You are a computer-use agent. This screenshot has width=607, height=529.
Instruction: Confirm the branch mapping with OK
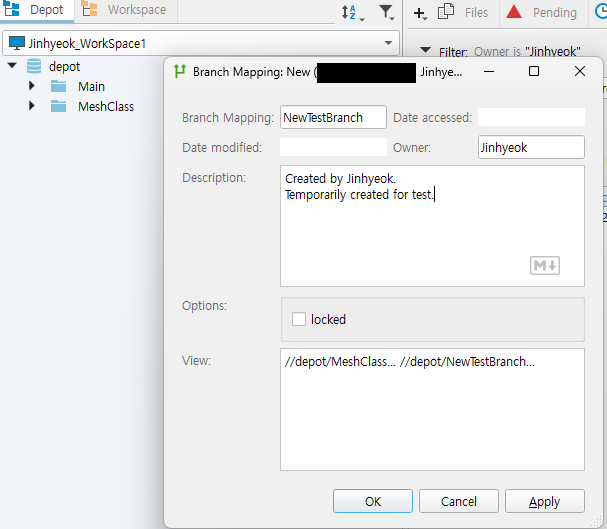tap(373, 501)
